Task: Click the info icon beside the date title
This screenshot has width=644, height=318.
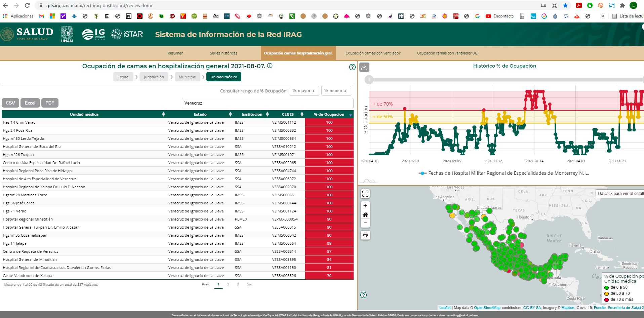Action: coord(270,66)
